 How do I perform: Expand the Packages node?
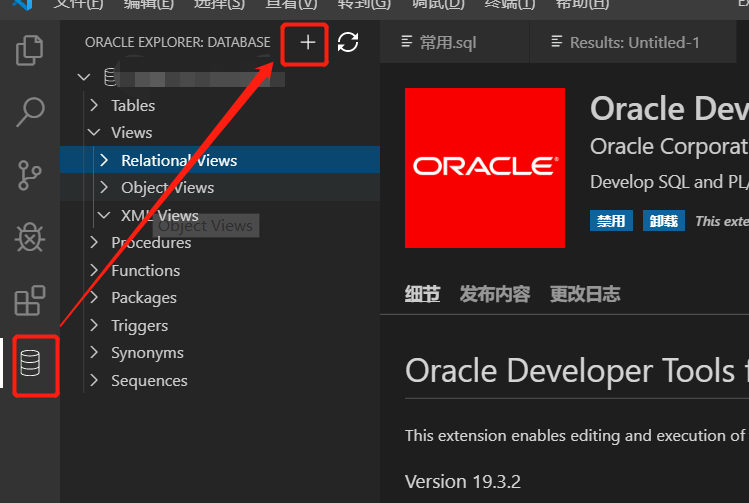(x=94, y=297)
